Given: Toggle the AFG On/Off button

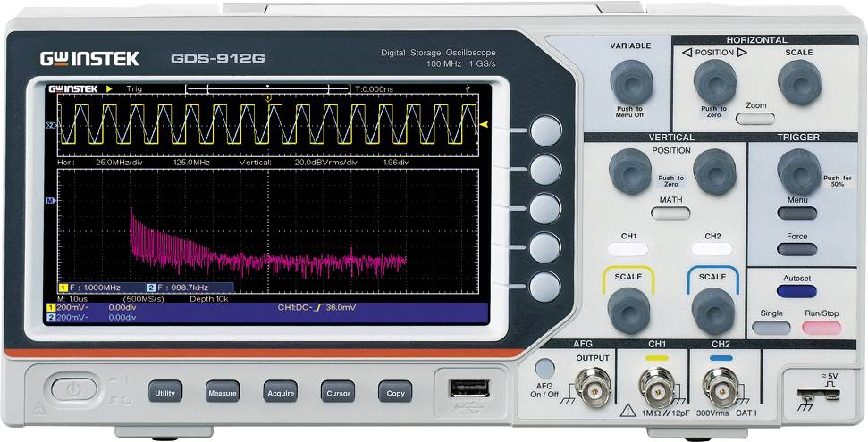Looking at the screenshot, I should point(544,369).
